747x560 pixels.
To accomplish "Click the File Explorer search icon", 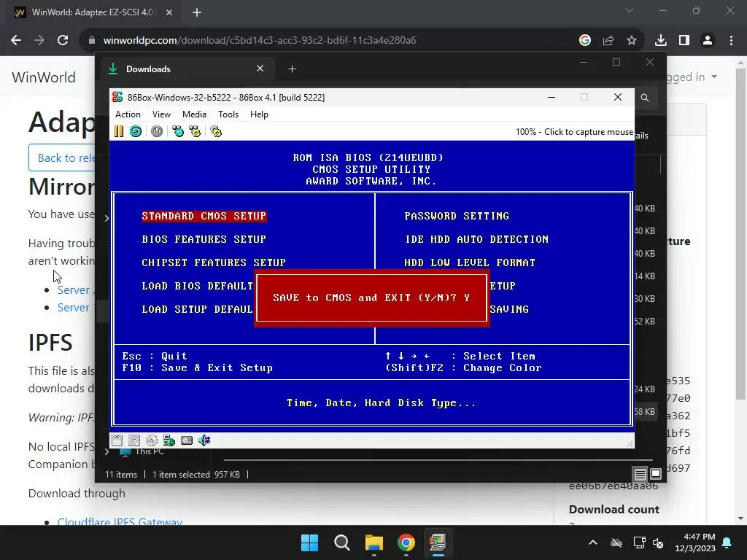I will pos(645,98).
